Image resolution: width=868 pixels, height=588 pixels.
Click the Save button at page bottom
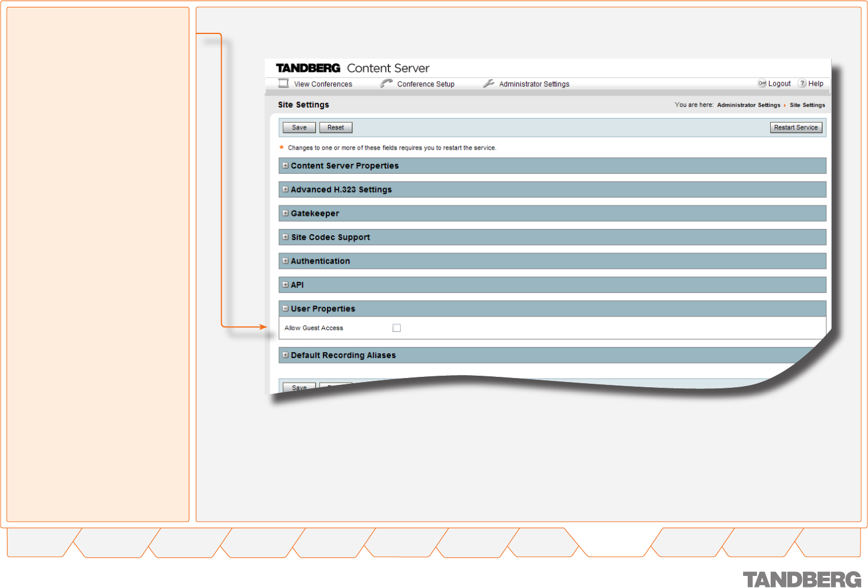coord(299,387)
